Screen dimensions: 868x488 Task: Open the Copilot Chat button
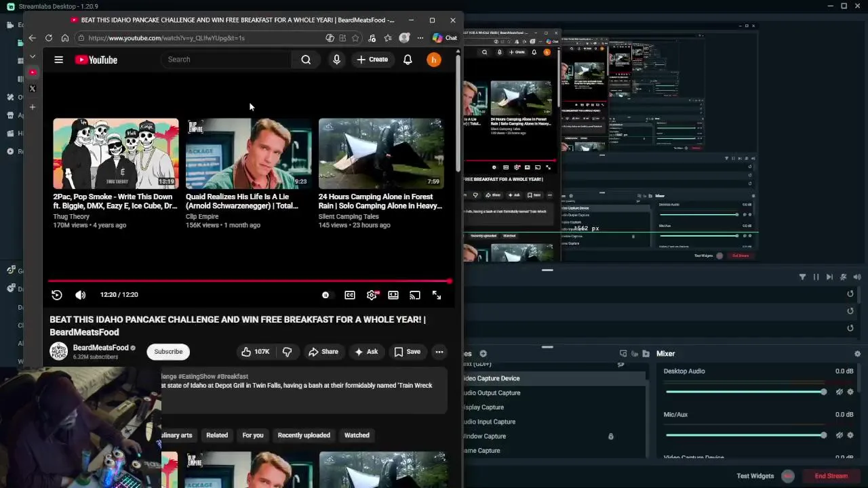445,38
